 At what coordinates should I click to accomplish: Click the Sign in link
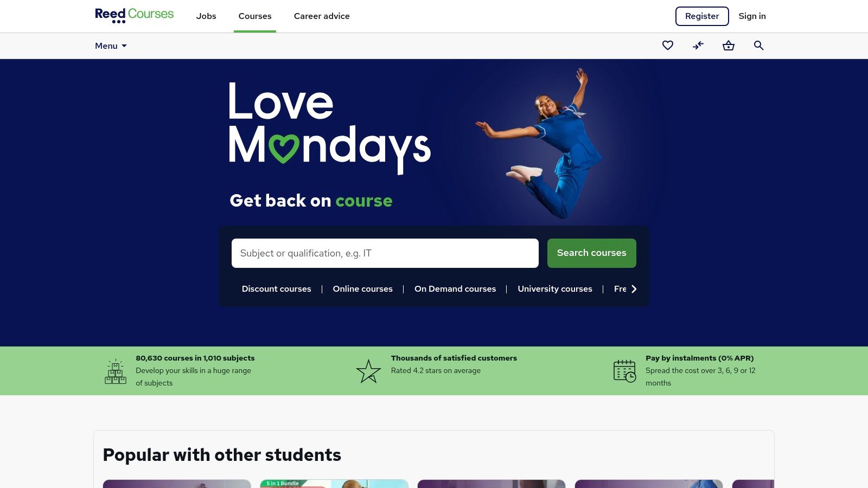tap(752, 16)
